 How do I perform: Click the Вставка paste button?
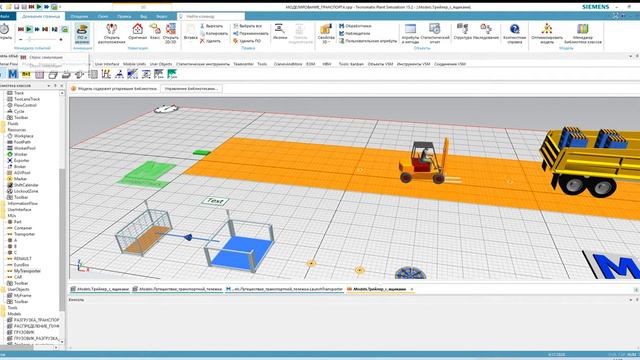pos(191,32)
